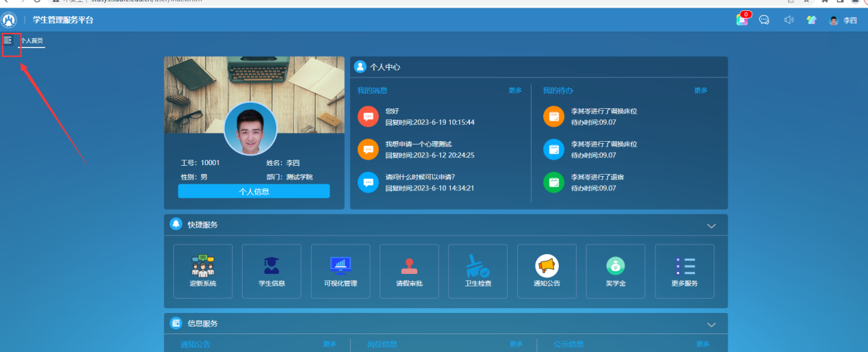The height and width of the screenshot is (352, 868).
Task: Open the 李四 user account menu
Action: point(843,21)
